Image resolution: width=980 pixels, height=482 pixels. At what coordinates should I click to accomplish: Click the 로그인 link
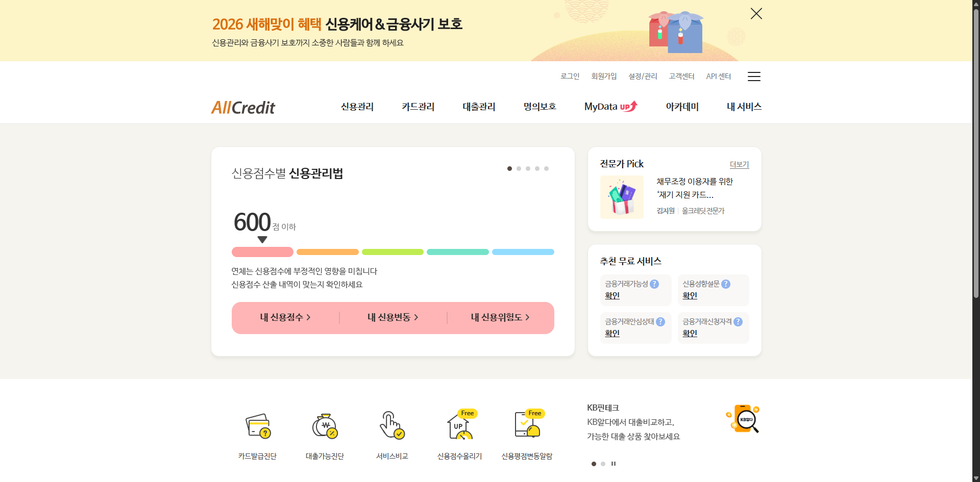tap(570, 76)
